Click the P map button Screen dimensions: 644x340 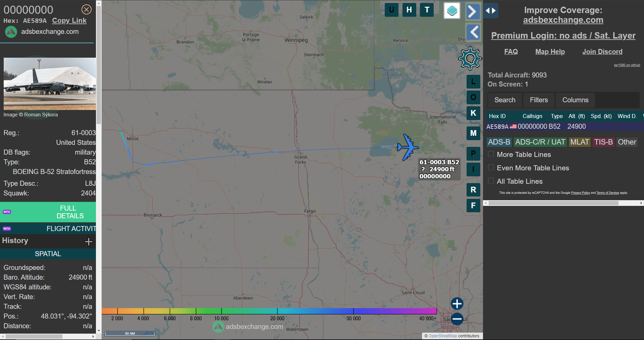click(x=473, y=154)
